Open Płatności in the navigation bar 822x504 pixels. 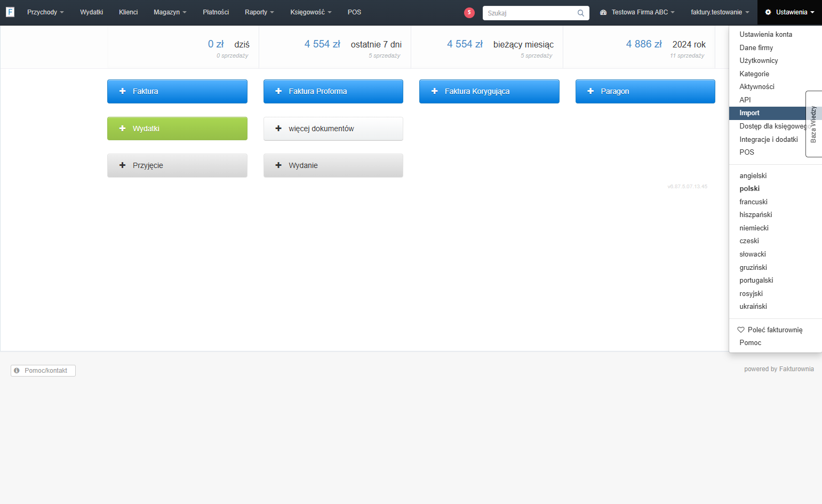click(216, 12)
